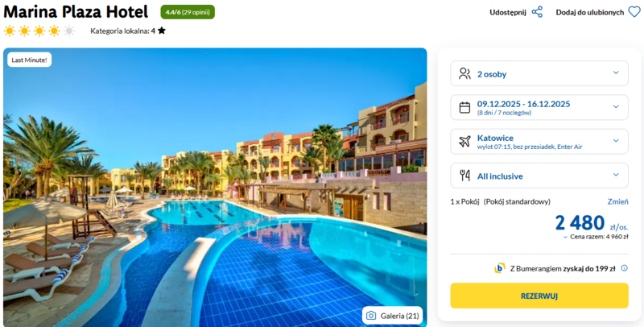Click the heart favorites icon
Image resolution: width=644 pixels, height=327 pixels.
634,12
